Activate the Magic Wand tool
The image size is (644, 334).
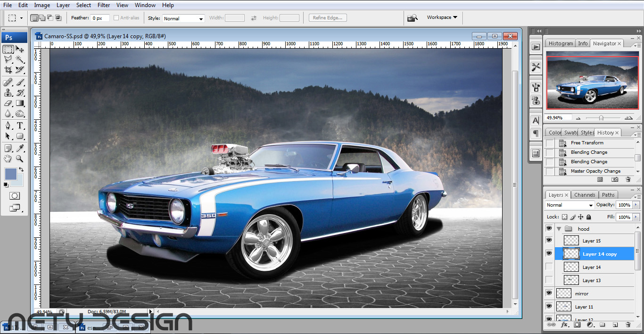click(20, 59)
